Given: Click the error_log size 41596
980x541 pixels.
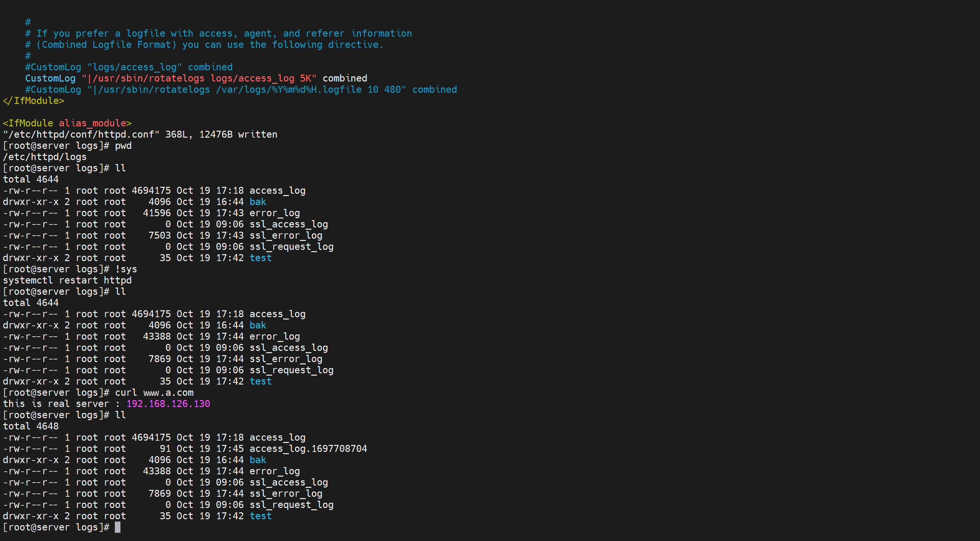Looking at the screenshot, I should point(156,213).
